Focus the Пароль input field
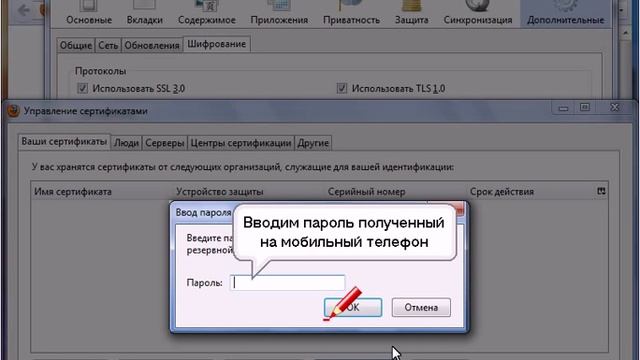Screen dimensions: 640x360 288,282
